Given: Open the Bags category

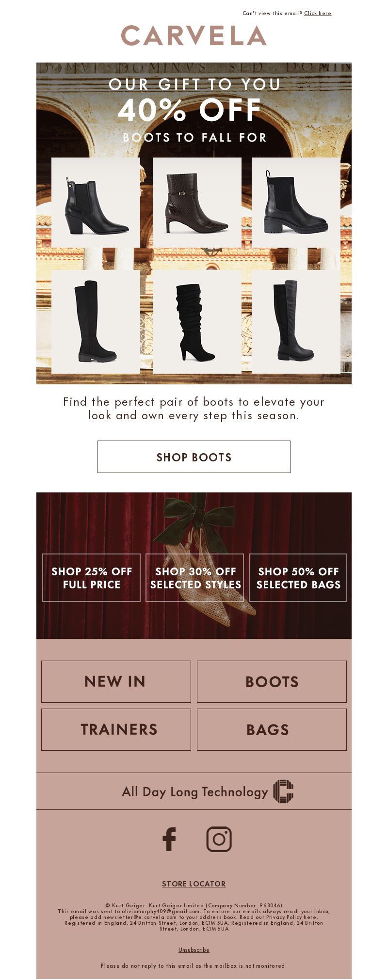Looking at the screenshot, I should point(272,729).
